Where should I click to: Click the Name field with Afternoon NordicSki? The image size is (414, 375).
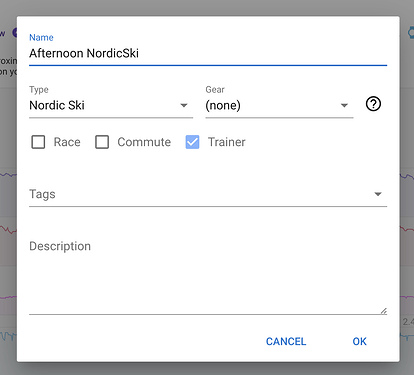pos(208,53)
